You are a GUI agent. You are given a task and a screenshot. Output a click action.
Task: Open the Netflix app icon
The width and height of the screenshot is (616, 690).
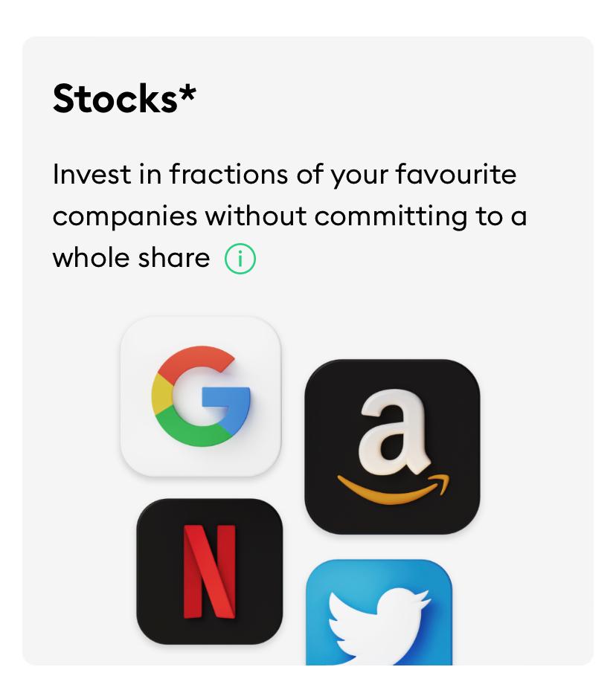210,571
